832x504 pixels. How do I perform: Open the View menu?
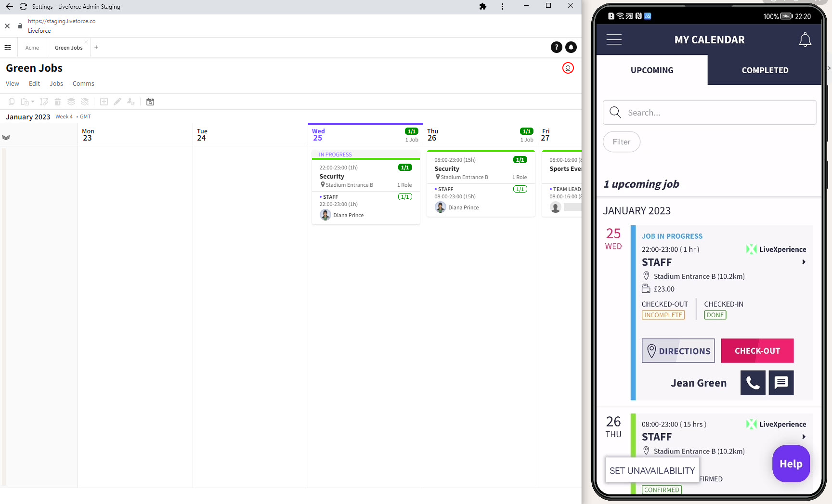(13, 83)
